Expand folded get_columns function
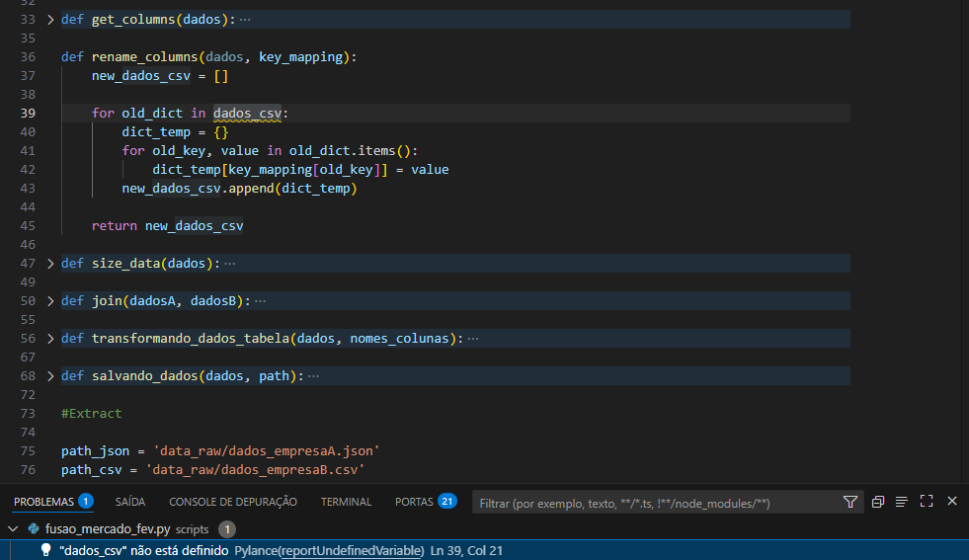The width and height of the screenshot is (969, 560). click(x=50, y=20)
